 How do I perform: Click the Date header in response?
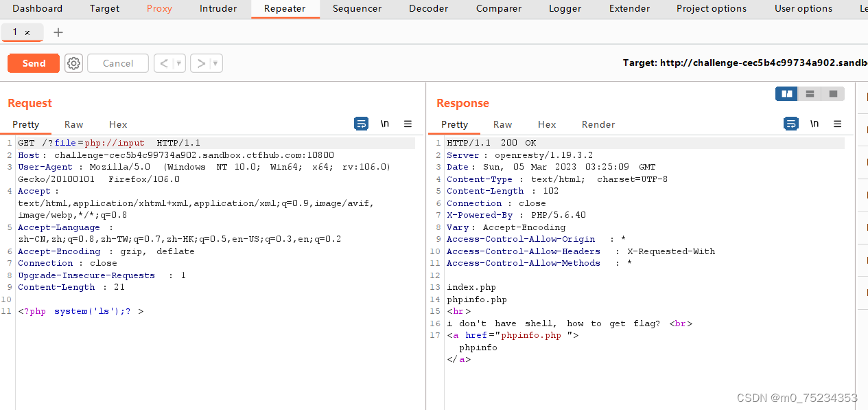[x=551, y=167]
